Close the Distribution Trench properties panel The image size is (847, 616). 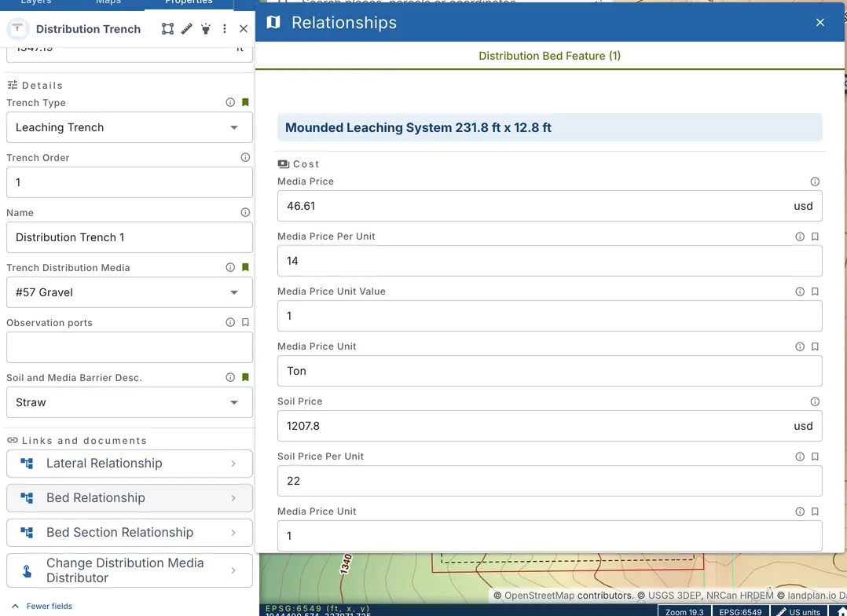point(244,28)
